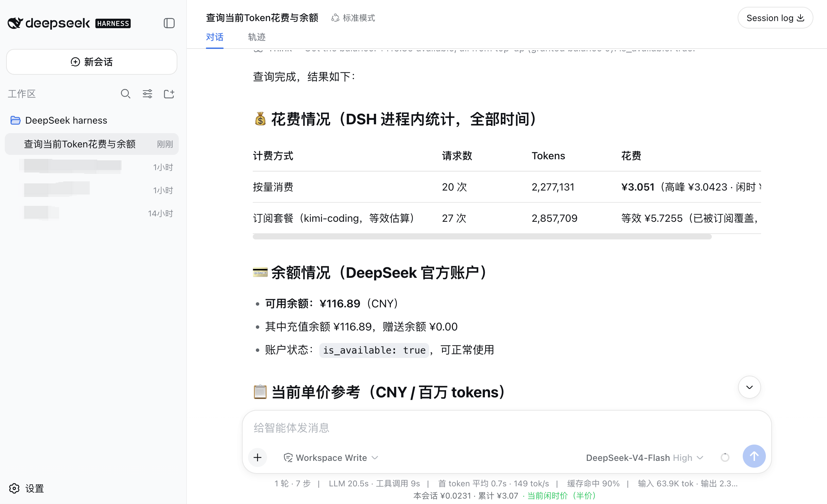
Task: Collapse the sidebar with the panel icon
Action: [169, 23]
